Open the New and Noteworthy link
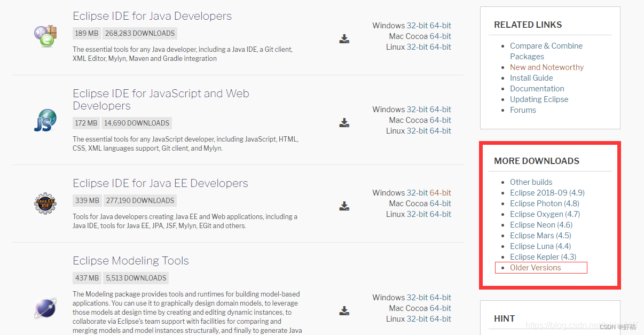Image resolution: width=644 pixels, height=335 pixels. (547, 67)
